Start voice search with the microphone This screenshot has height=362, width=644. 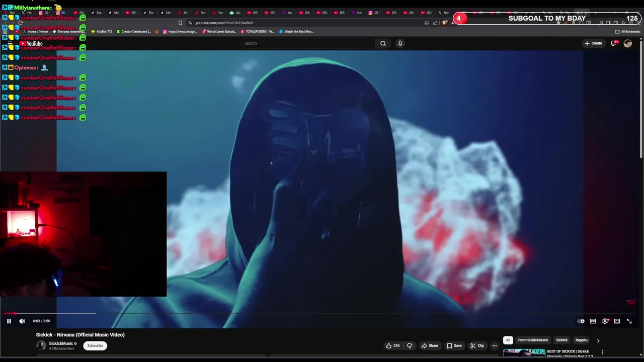click(400, 43)
